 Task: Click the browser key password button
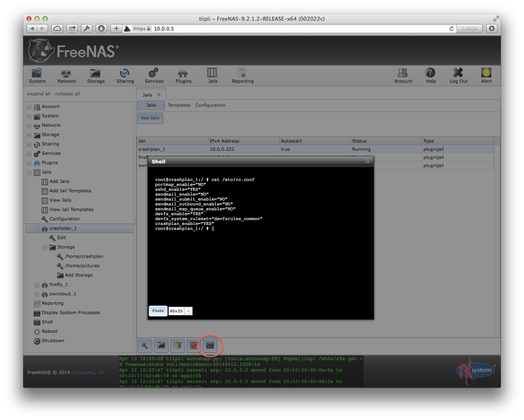pyautogui.click(x=87, y=29)
